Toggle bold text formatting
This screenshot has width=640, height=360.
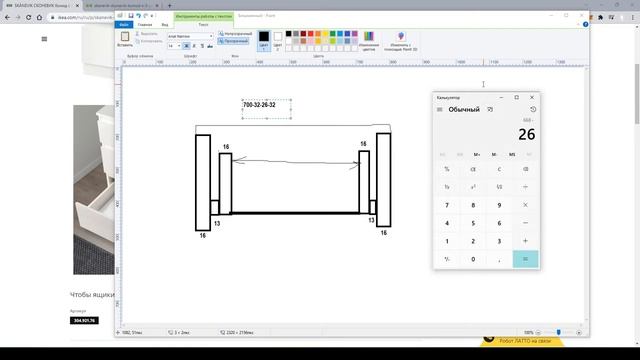[x=187, y=46]
